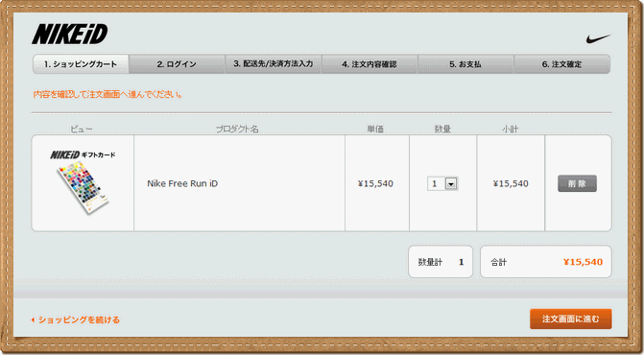
Task: Click the subtotal ¥15,540 value
Action: click(511, 183)
